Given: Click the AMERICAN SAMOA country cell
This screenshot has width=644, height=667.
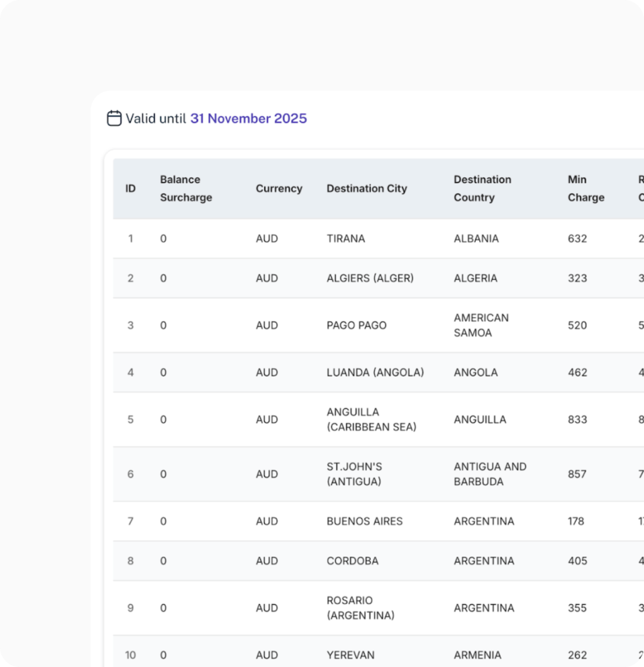Looking at the screenshot, I should pos(481,325).
